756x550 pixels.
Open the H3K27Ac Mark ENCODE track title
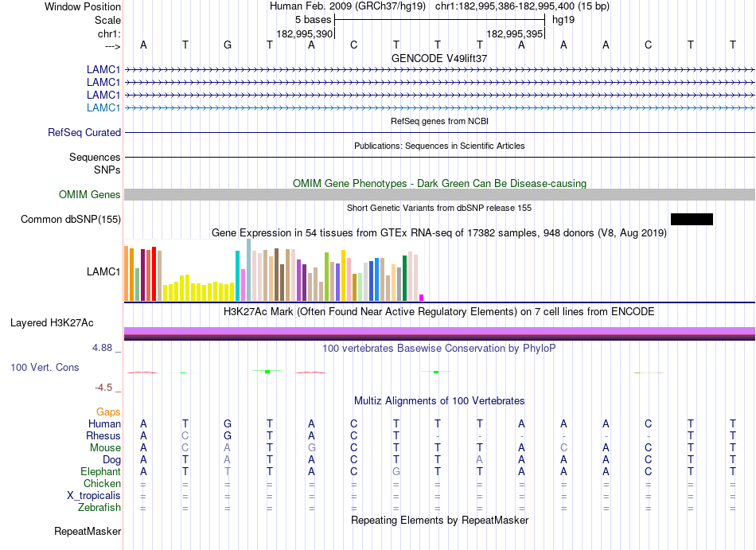(x=439, y=311)
